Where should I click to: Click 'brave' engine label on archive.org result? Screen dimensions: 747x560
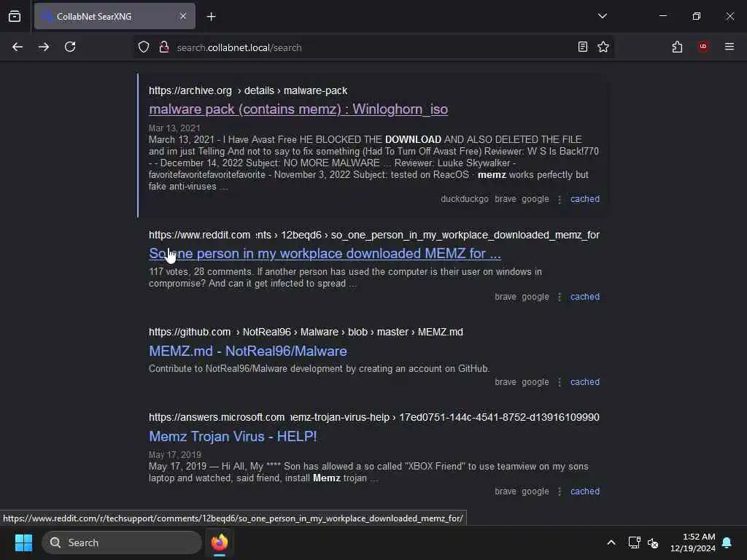[x=506, y=199]
